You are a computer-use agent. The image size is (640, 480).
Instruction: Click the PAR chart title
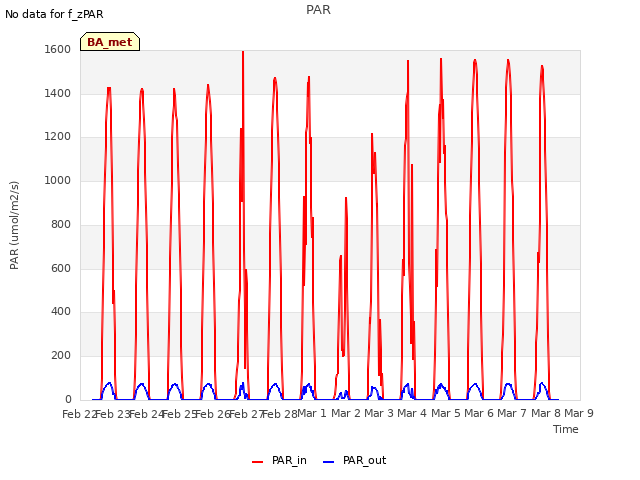point(318,9)
